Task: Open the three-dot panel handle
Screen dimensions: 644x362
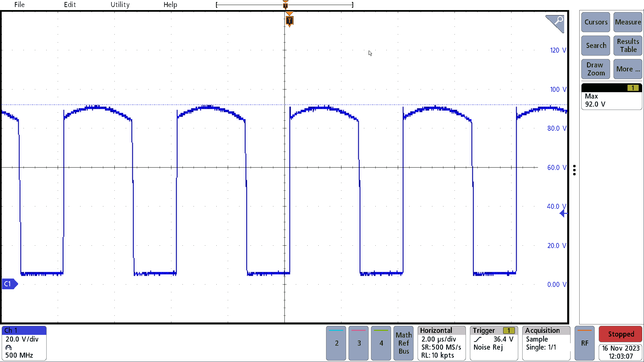Action: [575, 170]
